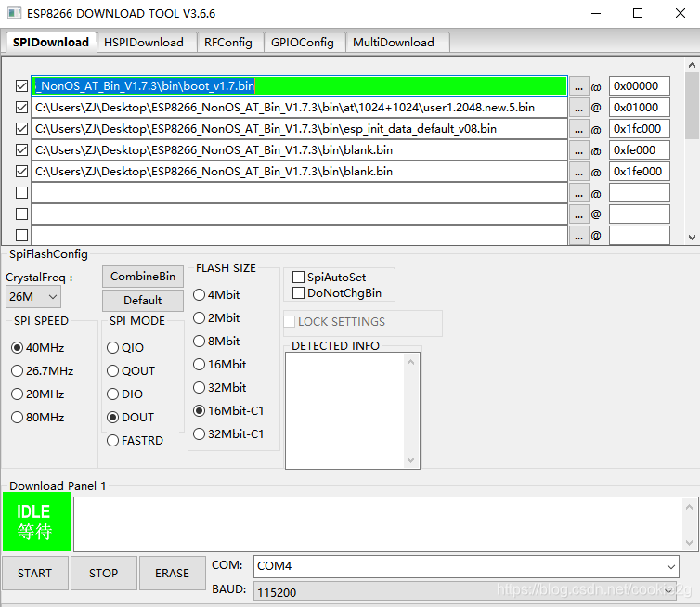Open the GPIOConfig tab
The image size is (700, 607).
[x=303, y=43]
